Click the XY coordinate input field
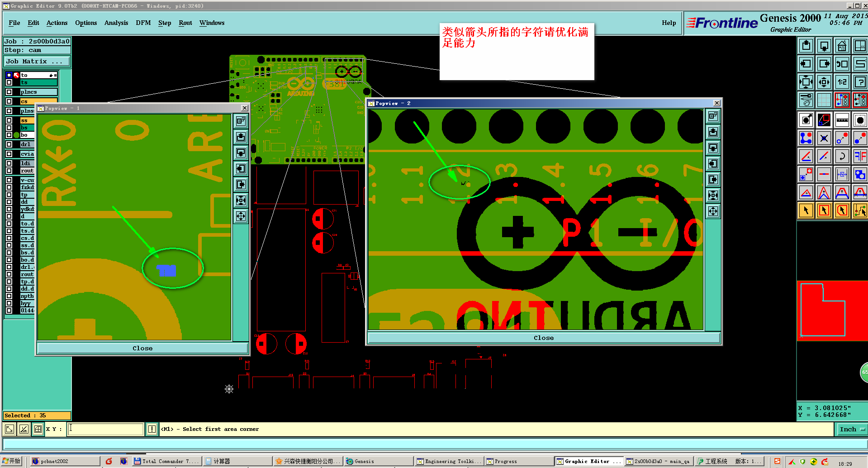The height and width of the screenshot is (468, 868). click(x=105, y=429)
